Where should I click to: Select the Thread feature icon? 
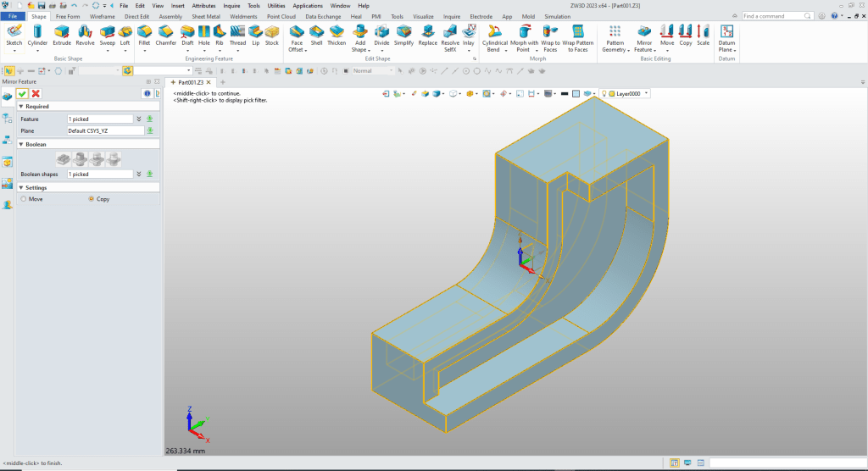(x=237, y=34)
